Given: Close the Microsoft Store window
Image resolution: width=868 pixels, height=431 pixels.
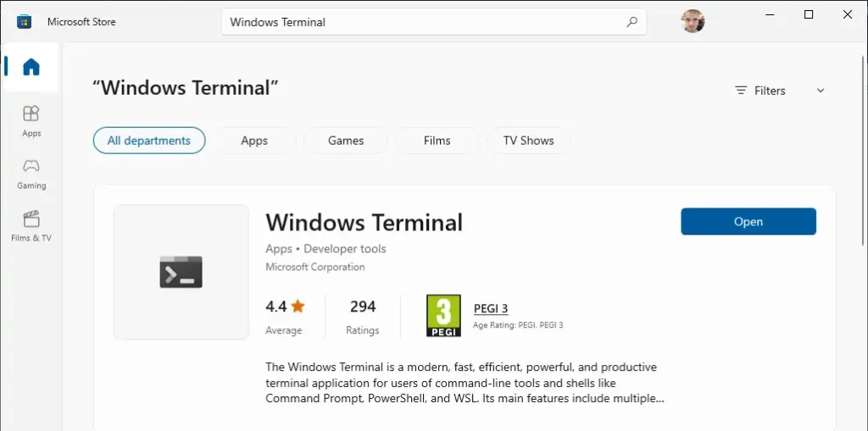Looking at the screenshot, I should coord(848,15).
